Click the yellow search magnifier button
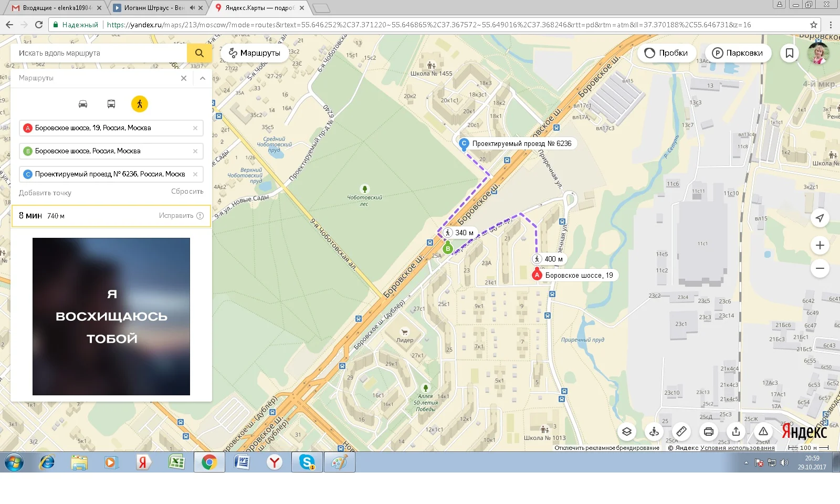Screen dimensions: 840x504 pos(199,53)
